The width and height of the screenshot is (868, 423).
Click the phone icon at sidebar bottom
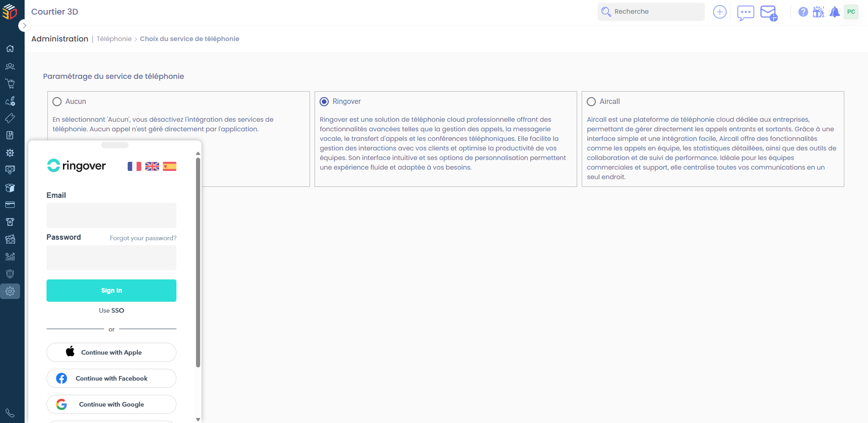tap(10, 413)
